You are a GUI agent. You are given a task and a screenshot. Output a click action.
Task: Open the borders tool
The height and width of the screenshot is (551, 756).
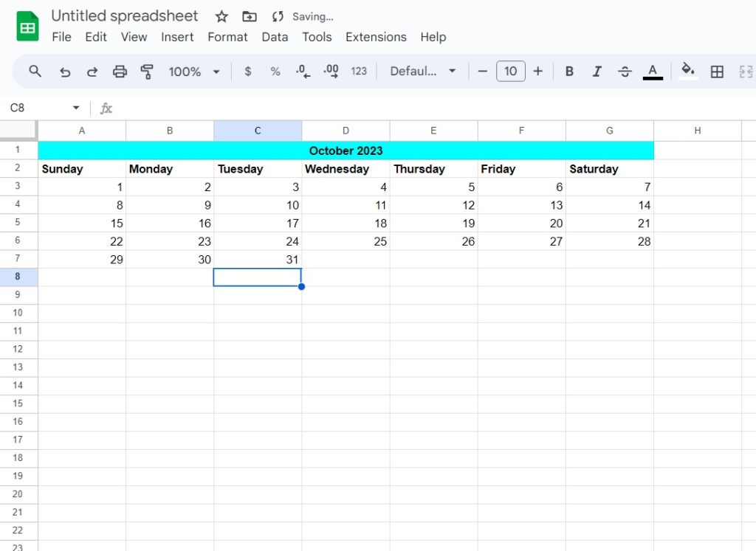(x=717, y=72)
